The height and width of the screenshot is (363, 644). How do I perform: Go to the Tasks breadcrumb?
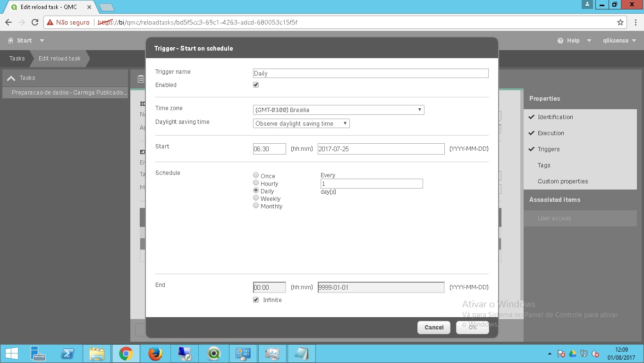point(17,59)
